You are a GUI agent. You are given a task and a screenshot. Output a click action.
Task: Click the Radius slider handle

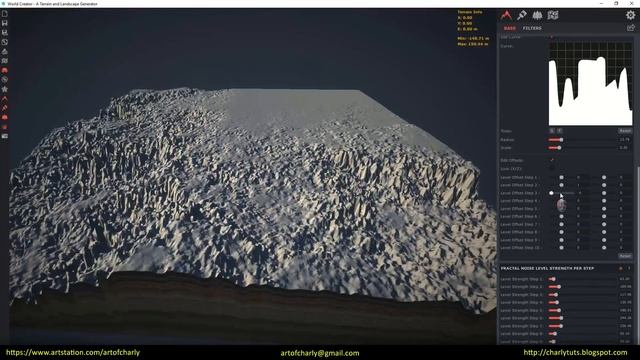click(x=561, y=140)
